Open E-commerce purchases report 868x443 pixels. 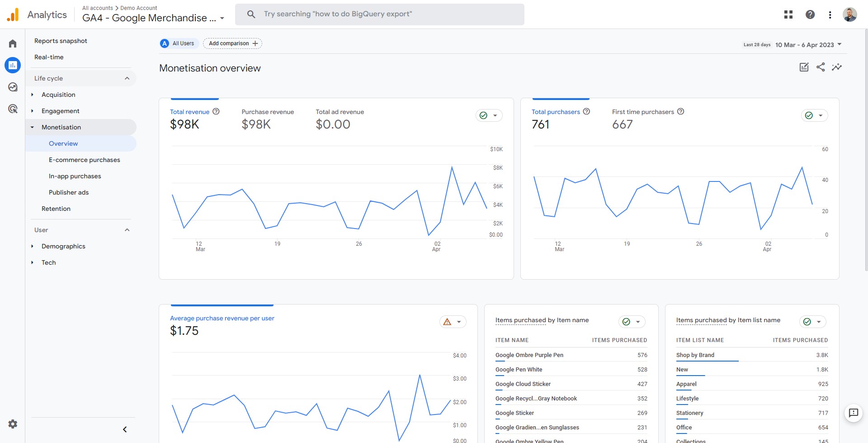[85, 160]
